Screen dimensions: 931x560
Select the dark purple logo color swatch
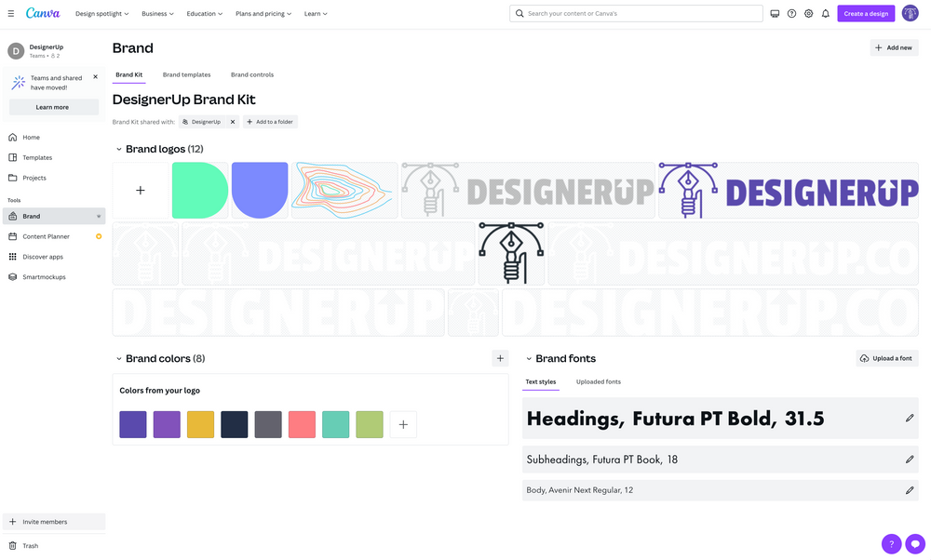point(133,423)
